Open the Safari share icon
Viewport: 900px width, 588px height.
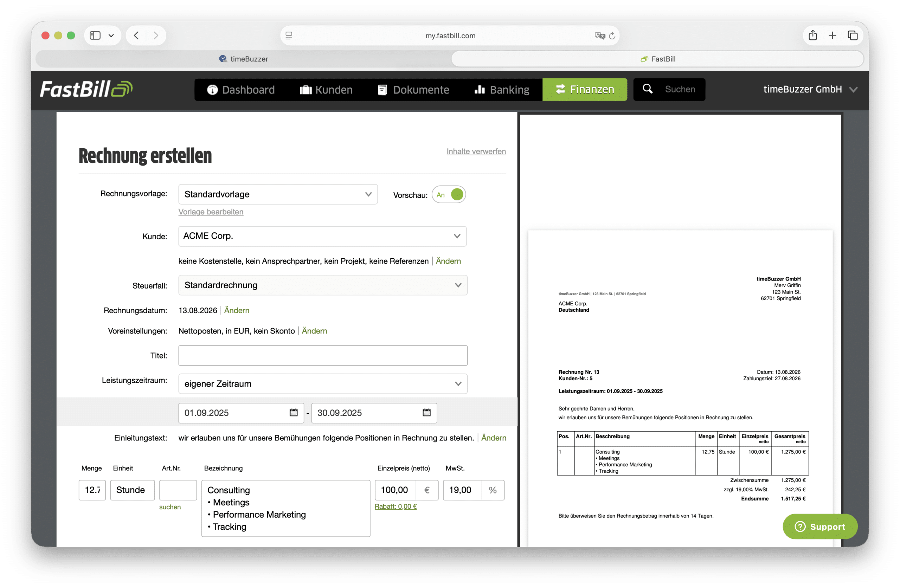(813, 35)
